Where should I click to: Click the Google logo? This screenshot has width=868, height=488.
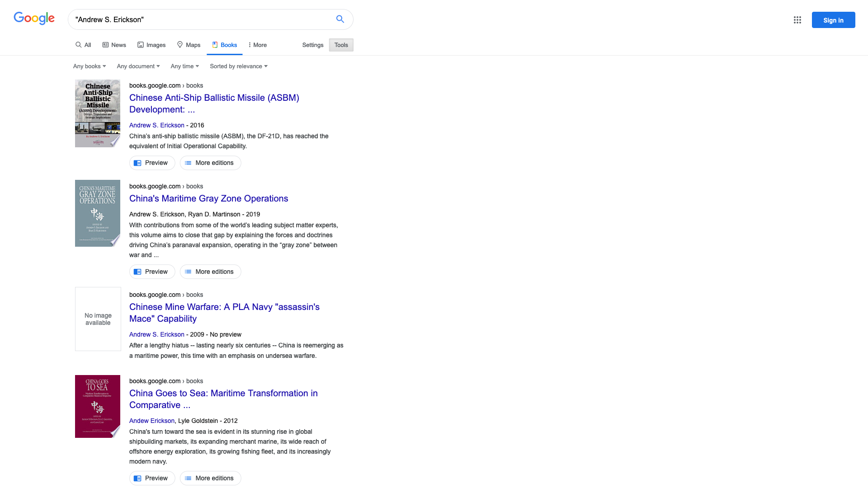coord(34,19)
